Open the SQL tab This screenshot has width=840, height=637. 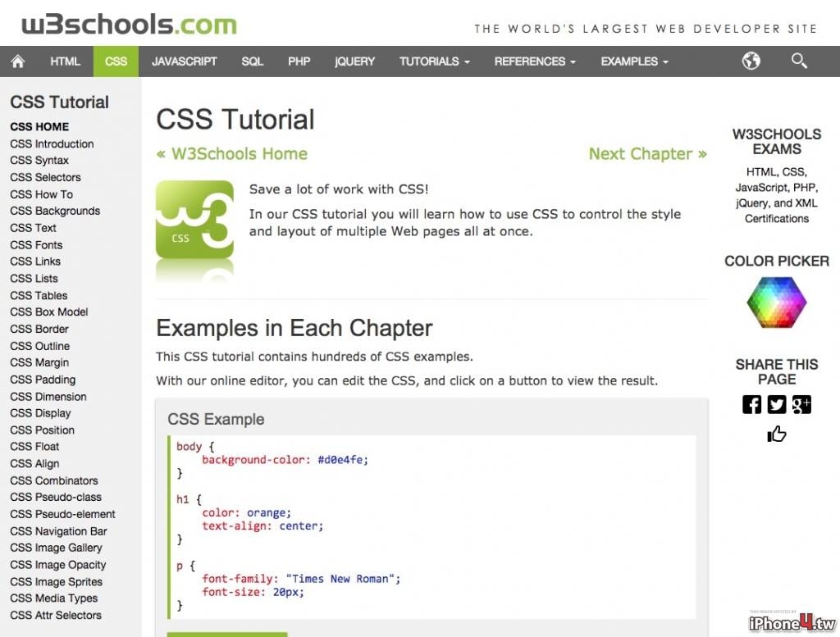pos(253,61)
